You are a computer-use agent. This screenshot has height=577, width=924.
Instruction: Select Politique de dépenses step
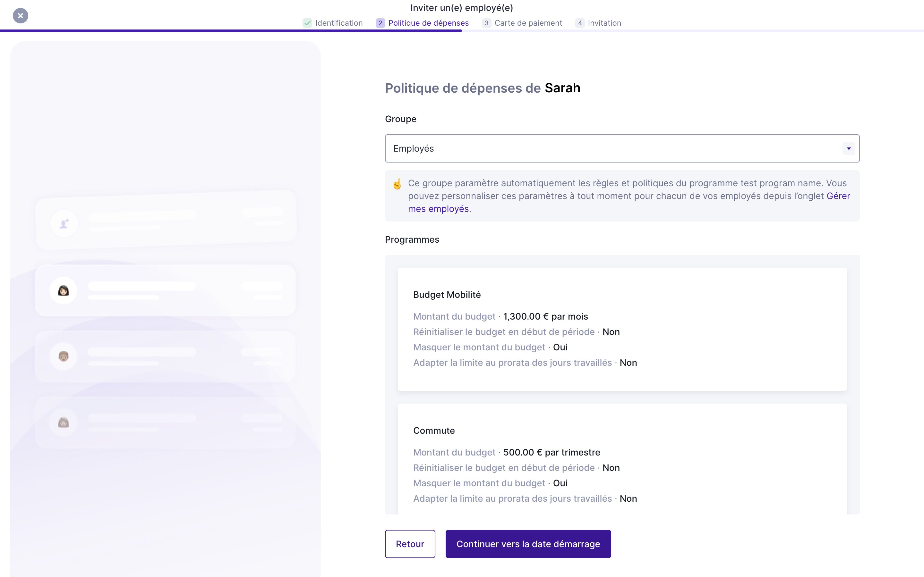[428, 23]
